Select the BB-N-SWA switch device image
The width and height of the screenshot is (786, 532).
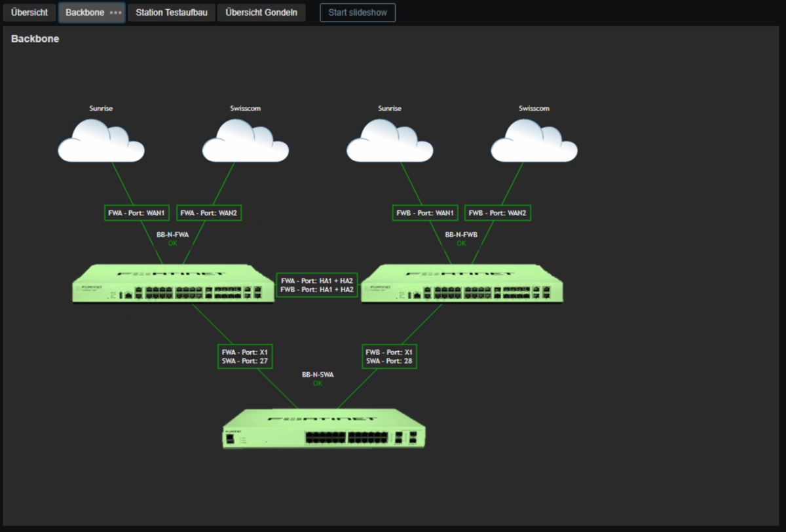(x=324, y=428)
